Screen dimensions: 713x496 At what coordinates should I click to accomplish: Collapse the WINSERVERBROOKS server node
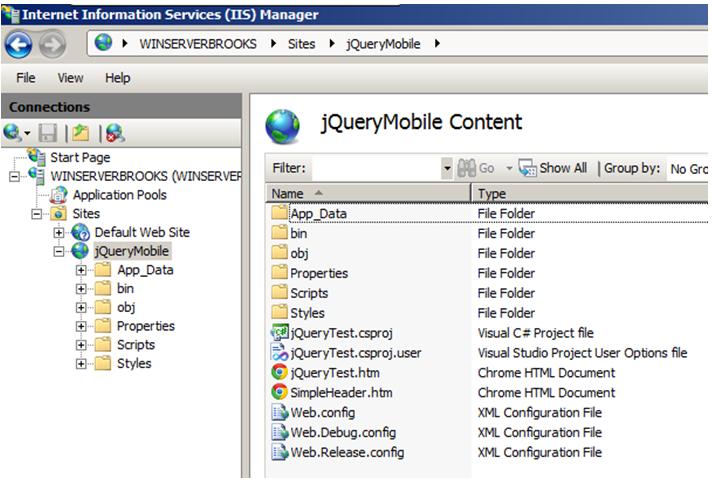pyautogui.click(x=15, y=176)
